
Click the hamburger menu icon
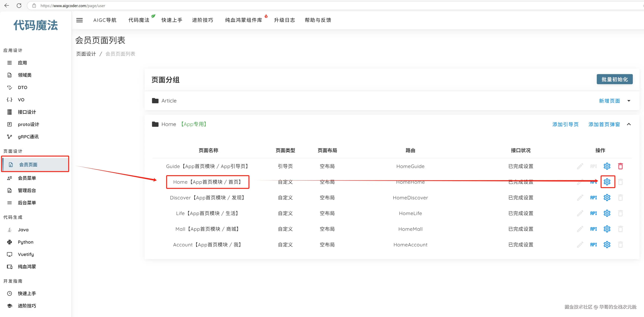[x=79, y=20]
